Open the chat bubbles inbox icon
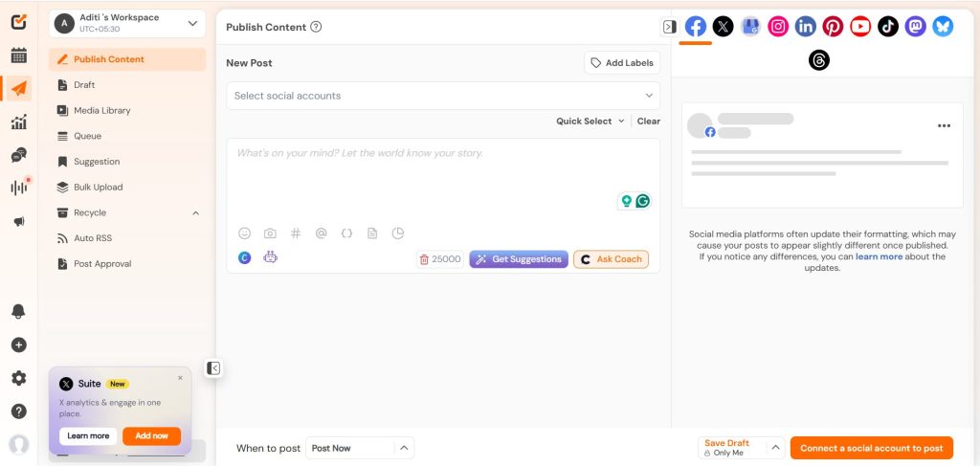This screenshot has width=980, height=466. [19, 155]
